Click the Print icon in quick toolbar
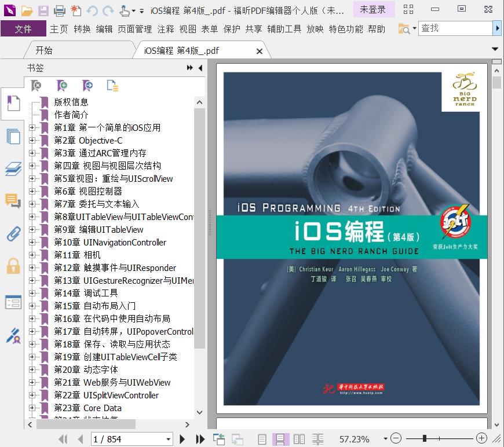The image size is (504, 447). pos(60,11)
